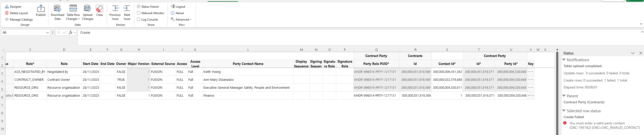The height and width of the screenshot is (135, 644).
Task: Collapse the formula bar with the arrow
Action: (642, 32)
